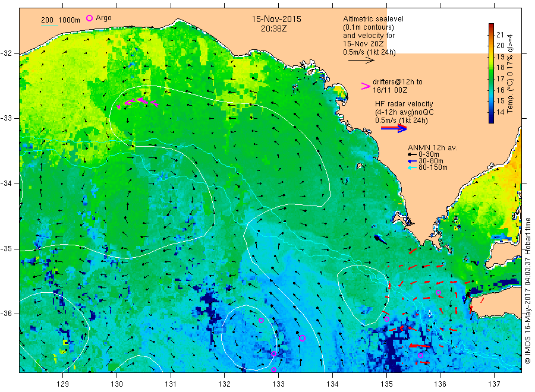This screenshot has width=535, height=392.
Task: Click the temperature color bar
Action: [491, 73]
